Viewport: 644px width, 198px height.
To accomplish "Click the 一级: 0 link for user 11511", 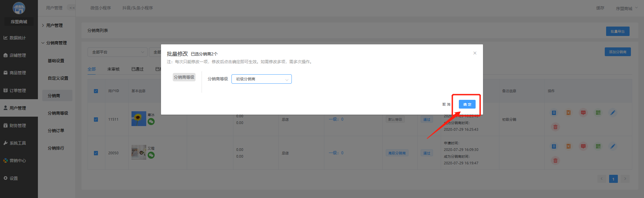I will 336,119.
